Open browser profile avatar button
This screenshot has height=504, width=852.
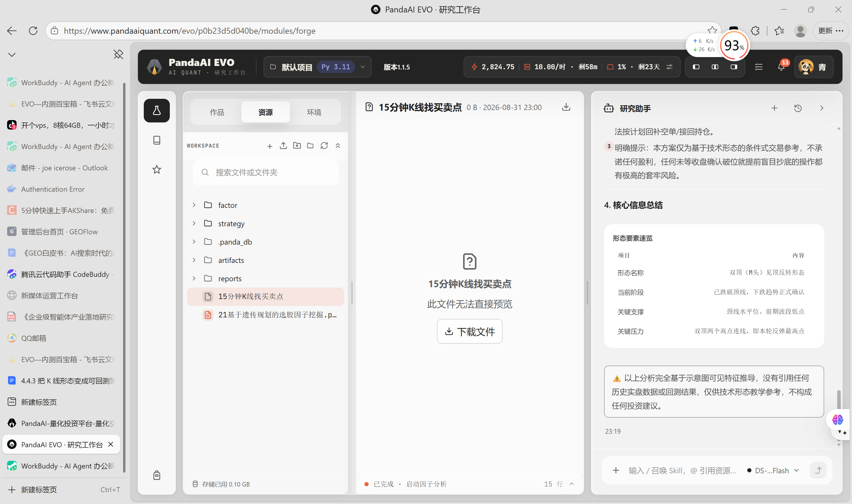click(x=800, y=30)
